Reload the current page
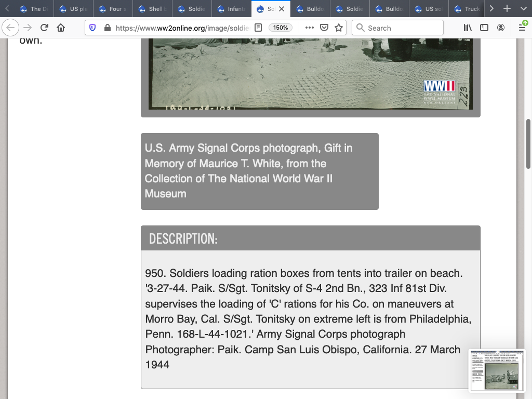Viewport: 532px width, 399px height. tap(44, 28)
